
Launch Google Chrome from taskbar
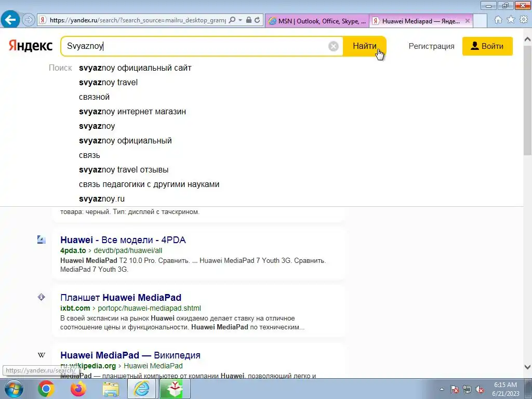pyautogui.click(x=46, y=389)
